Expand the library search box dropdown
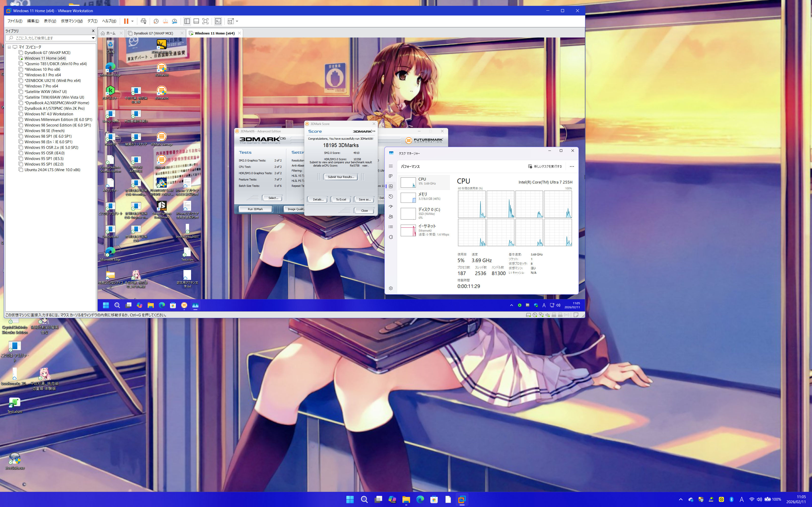 pos(93,38)
